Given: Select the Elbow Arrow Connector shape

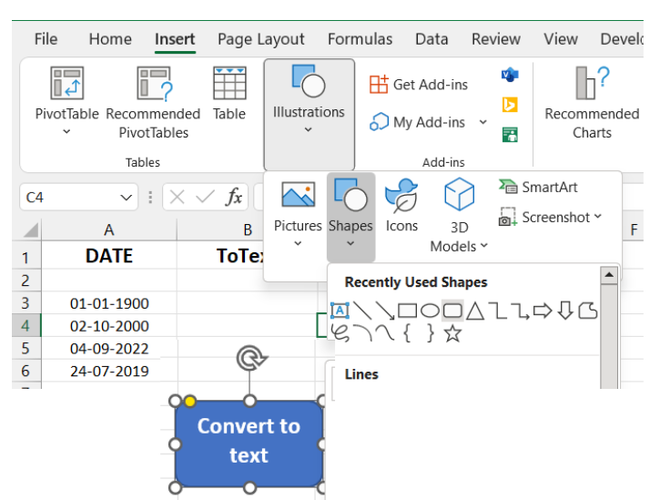Looking at the screenshot, I should click(520, 311).
